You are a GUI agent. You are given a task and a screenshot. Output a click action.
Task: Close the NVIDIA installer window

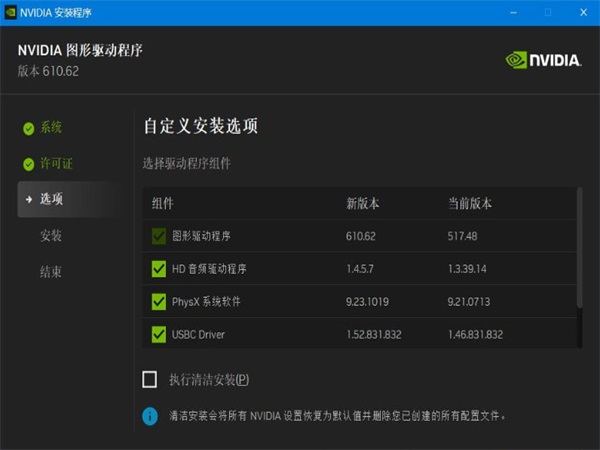click(x=583, y=13)
